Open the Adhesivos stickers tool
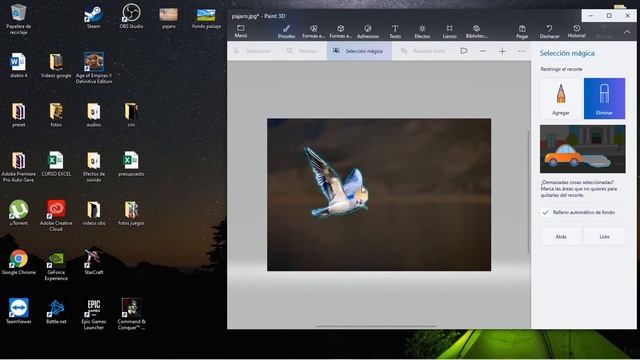640x360 pixels. (x=368, y=31)
